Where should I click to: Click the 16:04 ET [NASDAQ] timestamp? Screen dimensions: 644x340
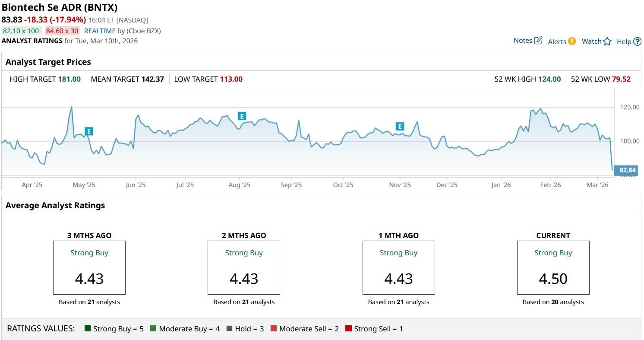[118, 20]
